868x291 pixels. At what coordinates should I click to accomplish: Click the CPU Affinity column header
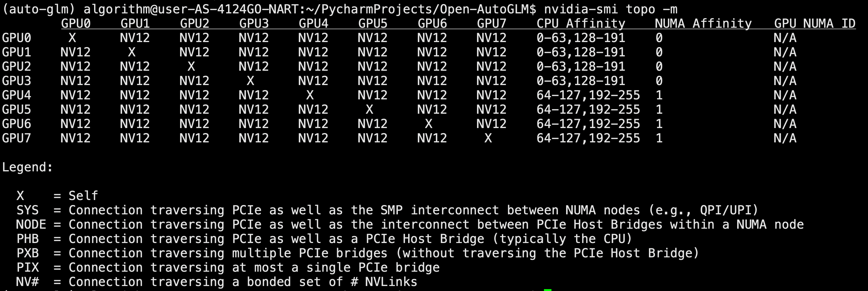click(x=580, y=24)
